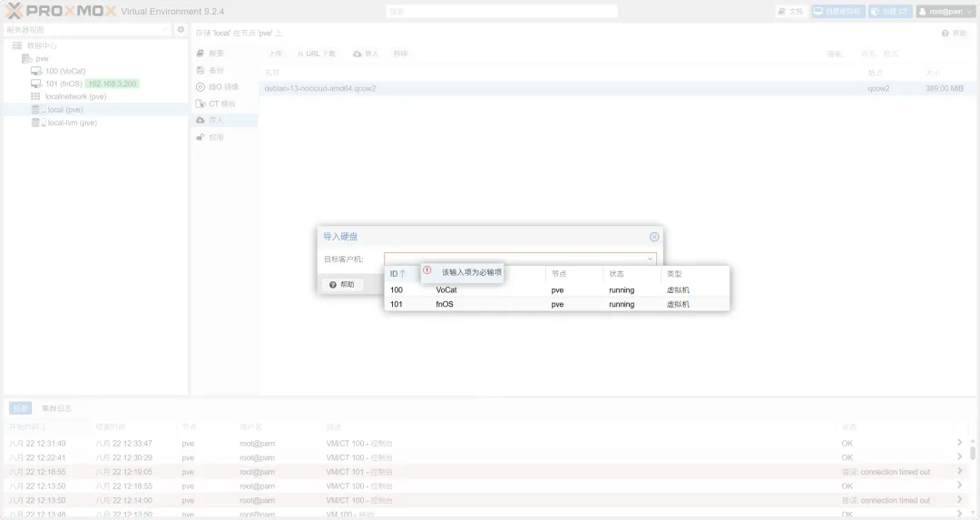Select VM 100 (VoCat) in the tree
This screenshot has height=520, width=980.
(x=65, y=72)
